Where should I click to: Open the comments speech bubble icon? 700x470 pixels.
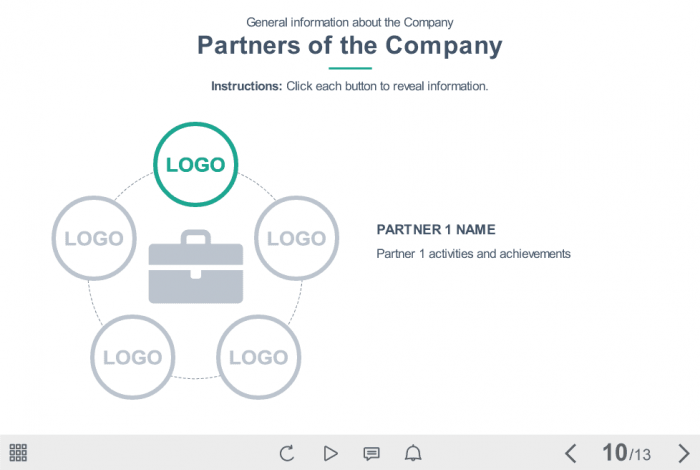[371, 453]
